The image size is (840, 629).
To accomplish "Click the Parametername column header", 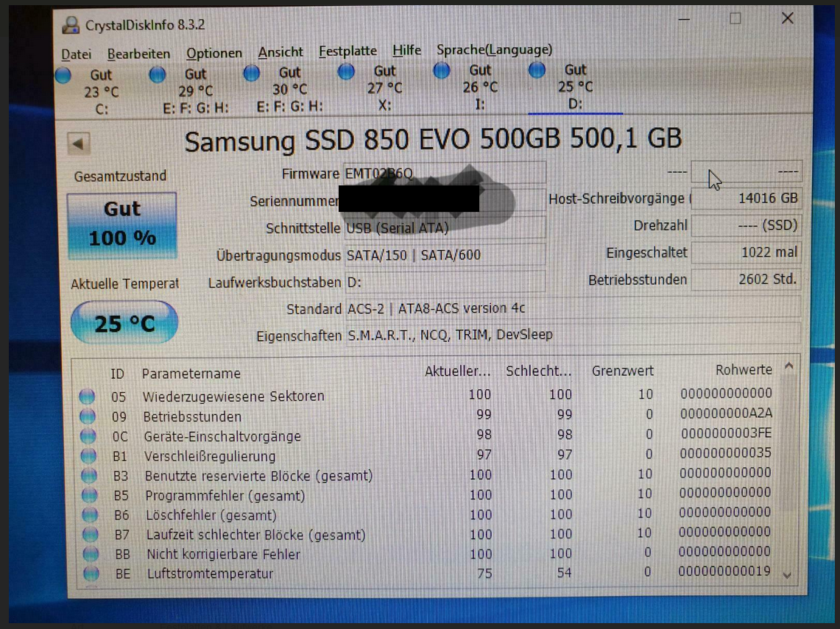I will tap(191, 373).
